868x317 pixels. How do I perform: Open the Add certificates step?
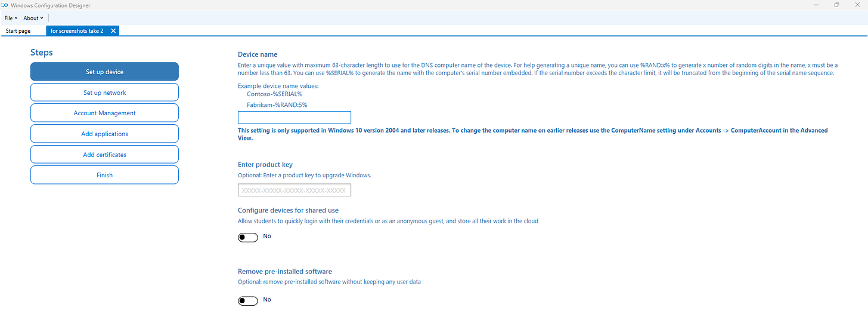coord(104,155)
